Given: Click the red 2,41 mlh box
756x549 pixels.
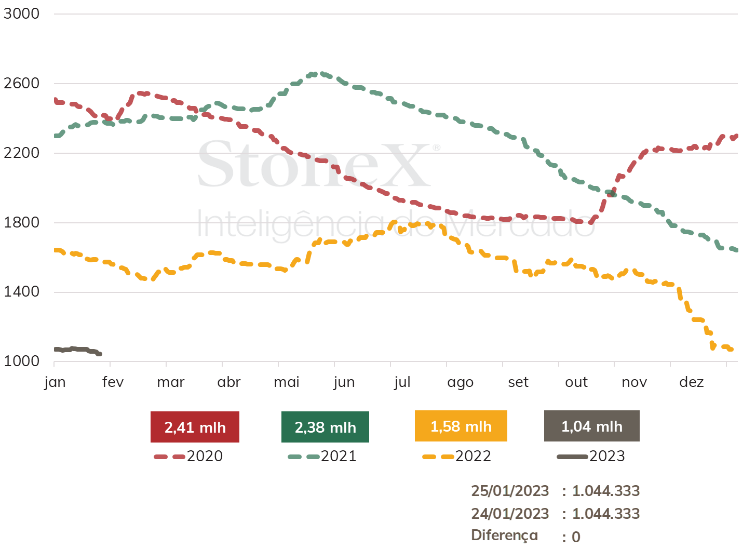Looking at the screenshot, I should [195, 427].
